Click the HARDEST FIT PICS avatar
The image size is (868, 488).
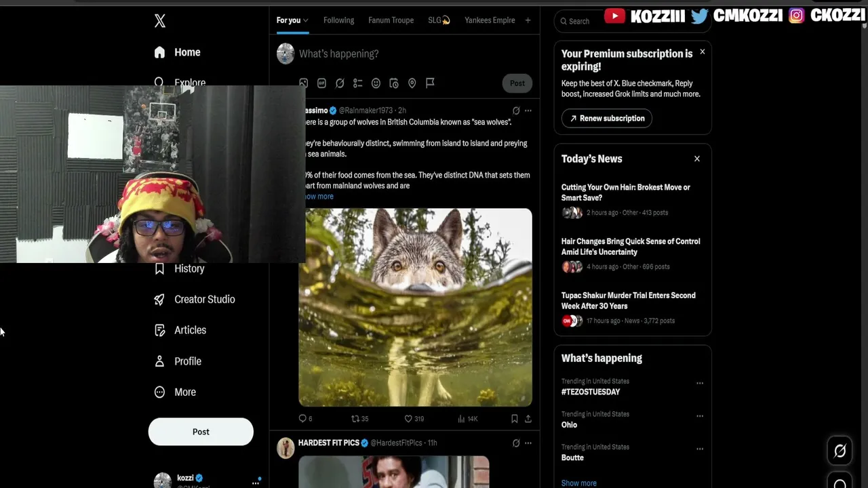[x=285, y=448]
